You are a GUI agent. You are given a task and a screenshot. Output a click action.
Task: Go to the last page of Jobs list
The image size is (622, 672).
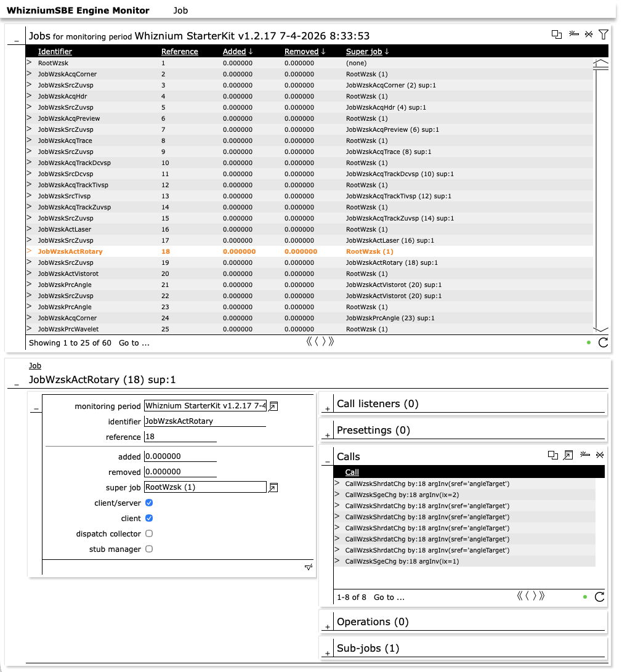coord(331,342)
